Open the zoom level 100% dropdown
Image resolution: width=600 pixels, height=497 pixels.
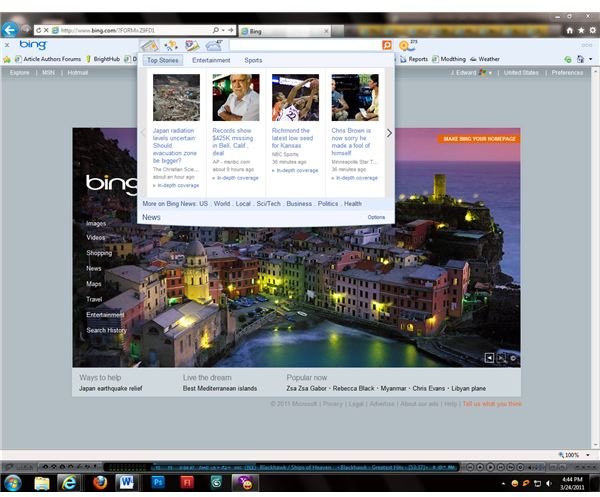click(588, 455)
